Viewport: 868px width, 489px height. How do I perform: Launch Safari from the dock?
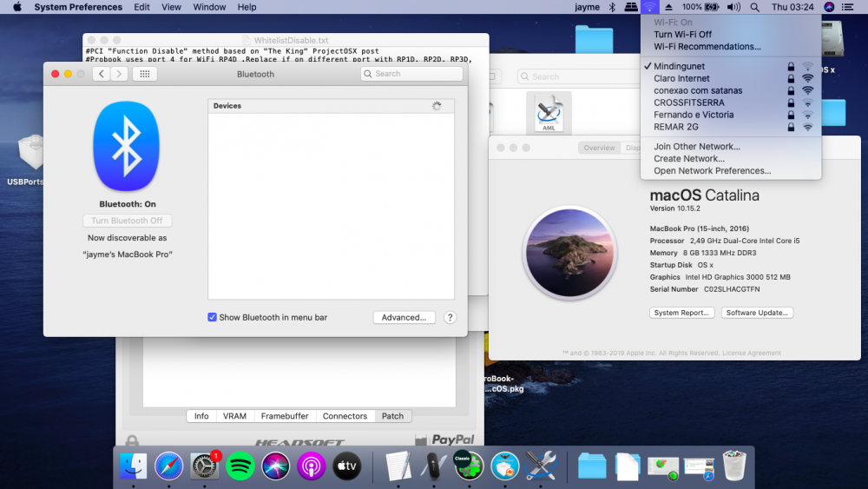click(169, 466)
